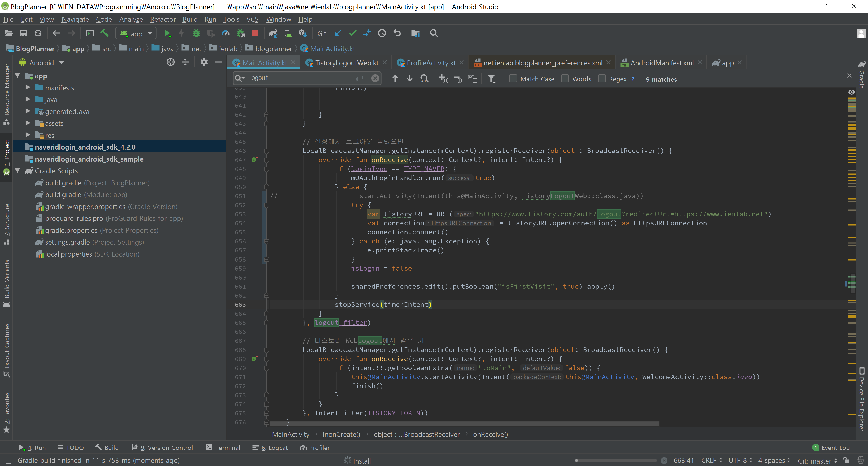868x466 pixels.
Task: Click Git update project arrow icon
Action: [x=338, y=33]
